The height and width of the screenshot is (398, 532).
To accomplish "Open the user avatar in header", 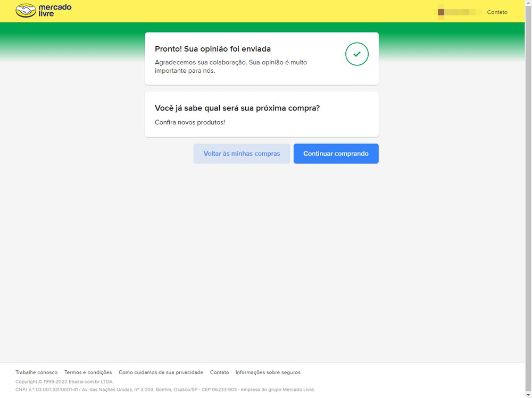I will [x=441, y=12].
